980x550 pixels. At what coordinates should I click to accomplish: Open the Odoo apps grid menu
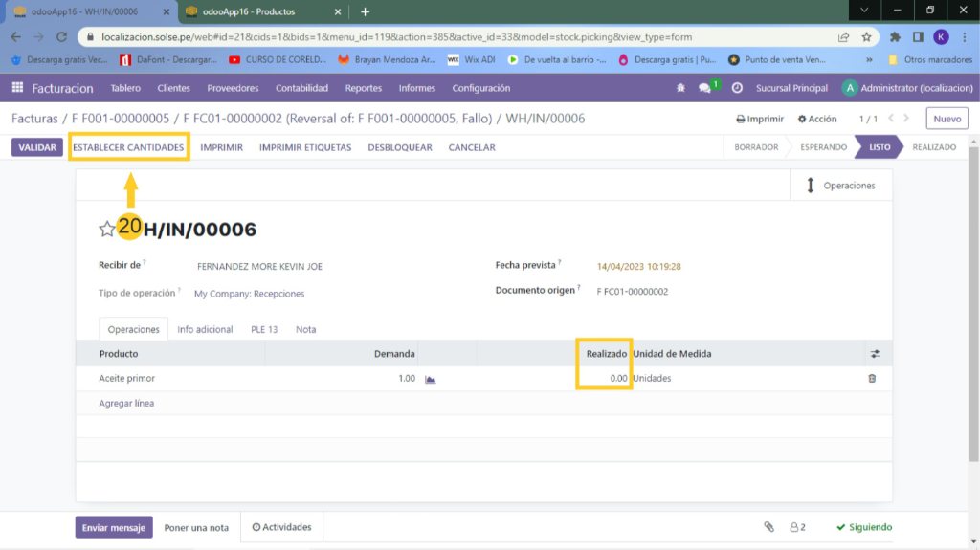coord(17,88)
